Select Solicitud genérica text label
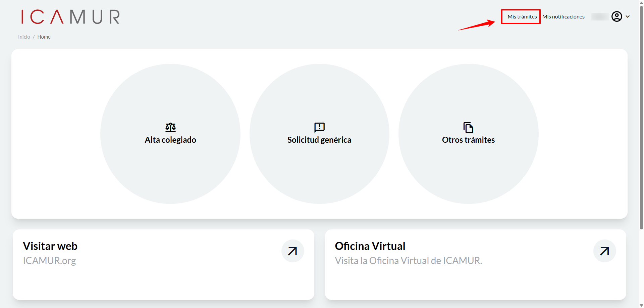The image size is (644, 308). coord(319,140)
